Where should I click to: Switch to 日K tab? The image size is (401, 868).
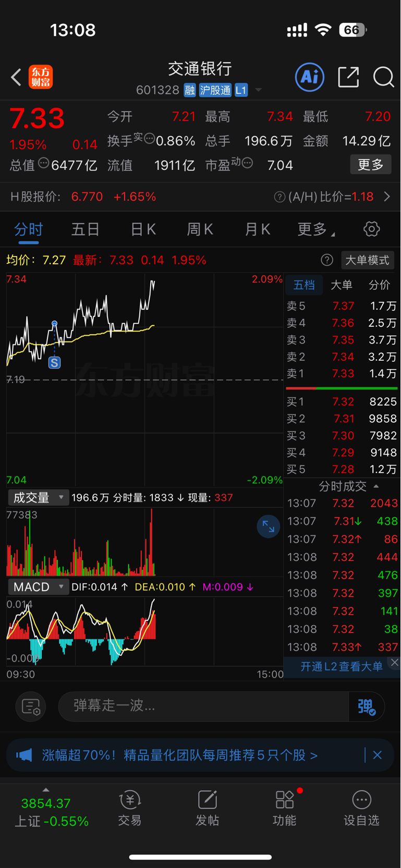(143, 229)
